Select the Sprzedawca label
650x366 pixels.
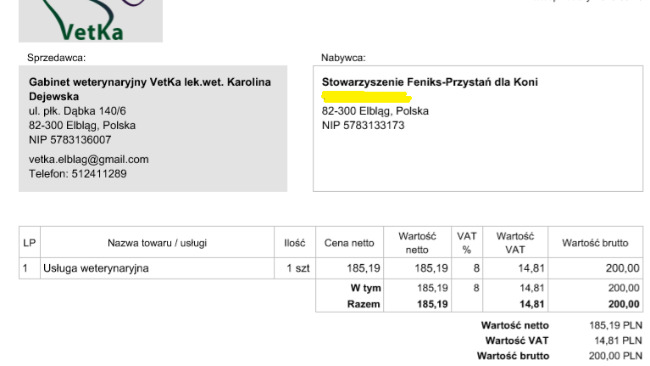click(x=56, y=58)
